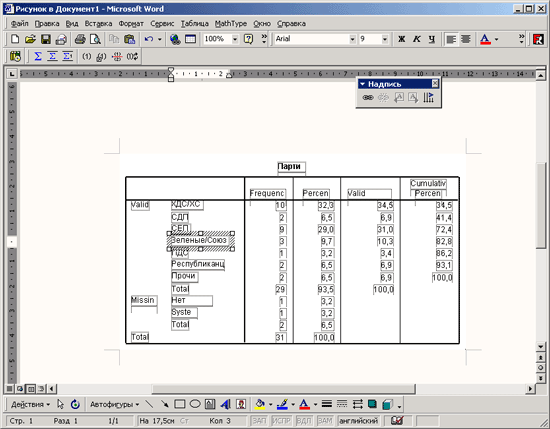This screenshot has height=429, width=550.
Task: Click the Print icon in toolbar
Action: click(80, 39)
